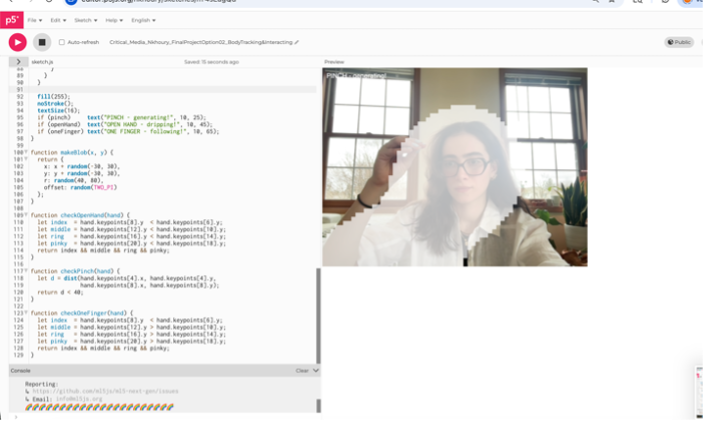Screen dimensions: 705x424
Task: Open the Sketch menu
Action: click(x=85, y=20)
